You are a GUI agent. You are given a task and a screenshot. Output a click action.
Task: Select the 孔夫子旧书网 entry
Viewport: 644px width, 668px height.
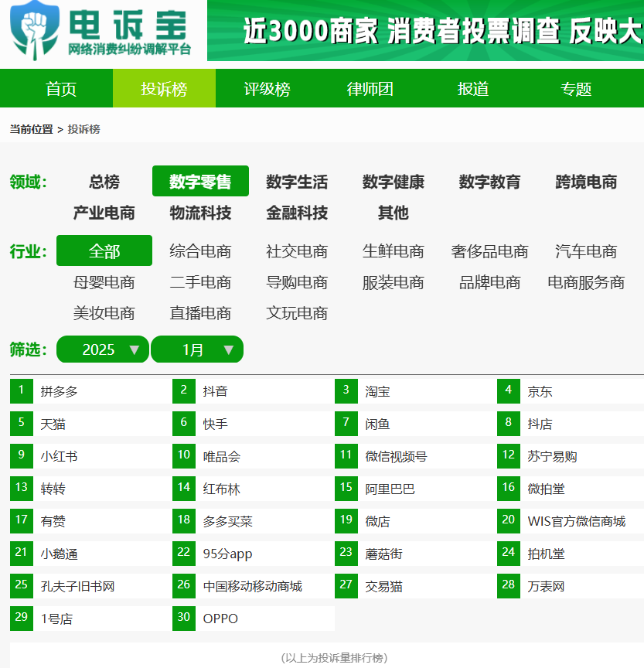pos(91,586)
